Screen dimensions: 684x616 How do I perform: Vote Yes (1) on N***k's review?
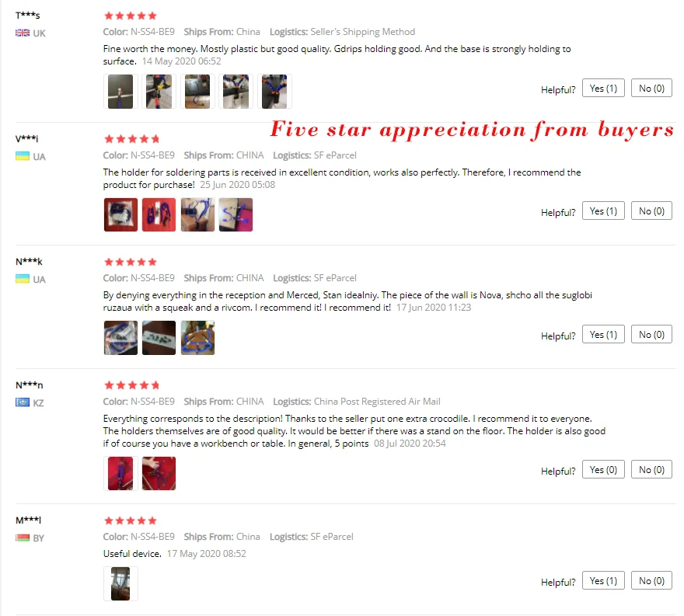tap(603, 334)
